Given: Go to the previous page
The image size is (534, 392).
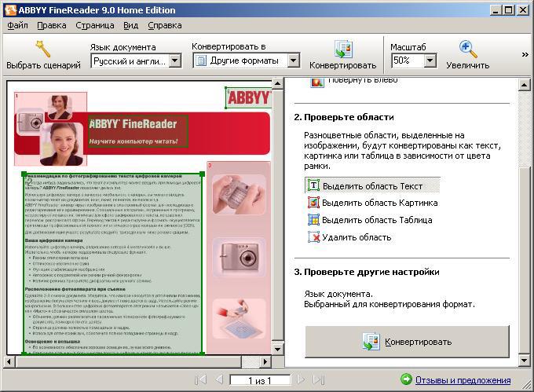Looking at the screenshot, I should point(219,379).
